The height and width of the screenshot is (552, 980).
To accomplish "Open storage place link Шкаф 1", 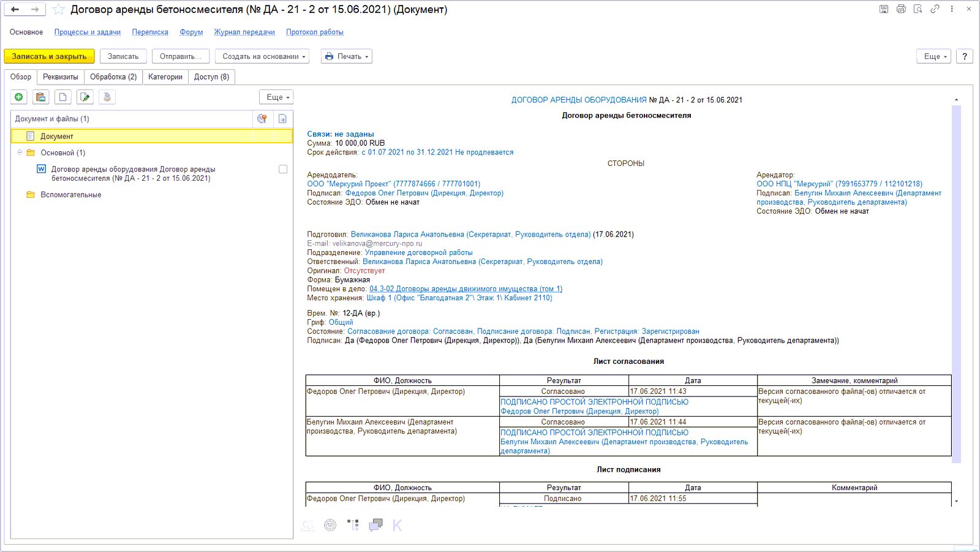I will click(x=459, y=298).
